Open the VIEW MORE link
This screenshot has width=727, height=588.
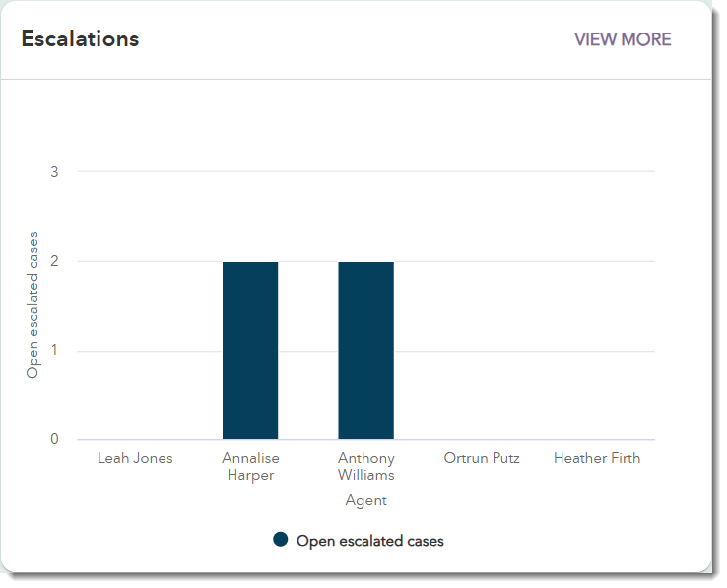coord(623,39)
